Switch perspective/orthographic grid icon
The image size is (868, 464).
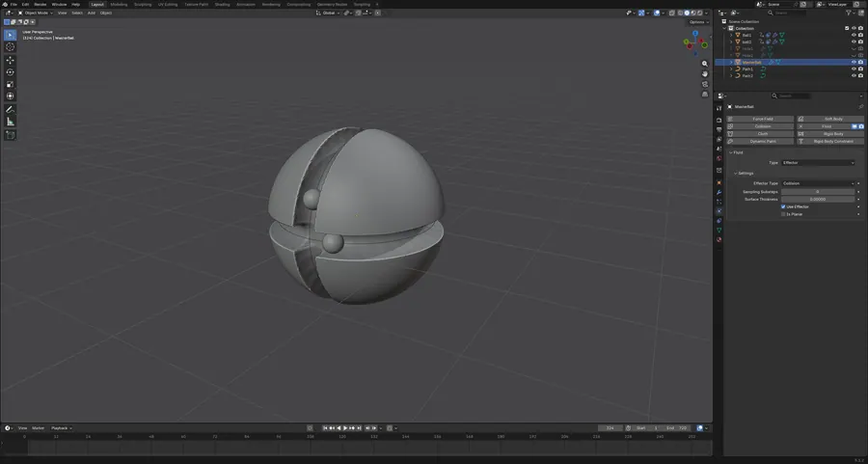[705, 95]
